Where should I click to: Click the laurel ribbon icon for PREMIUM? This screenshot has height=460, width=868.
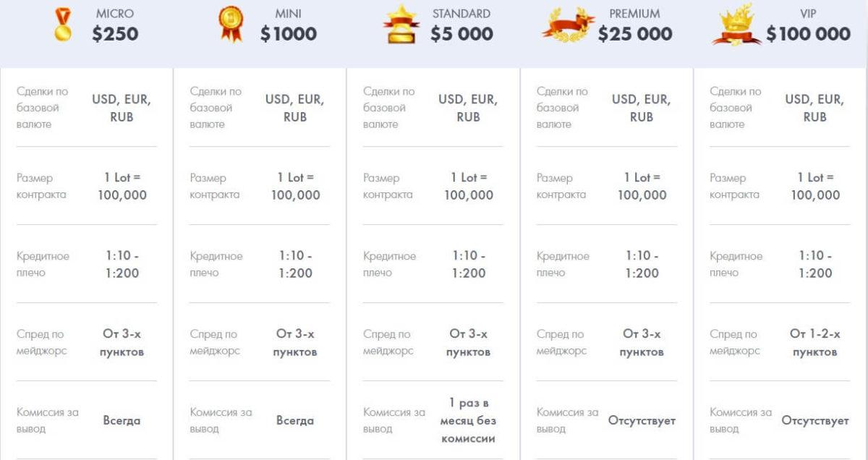[569, 24]
